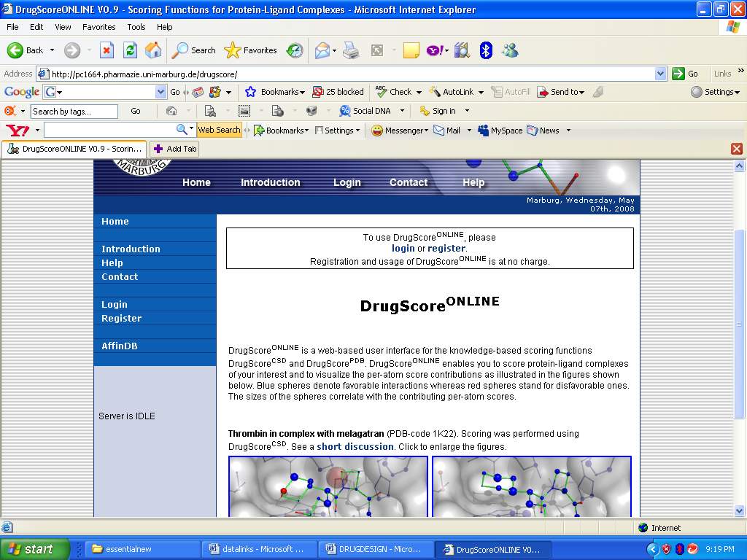This screenshot has width=747, height=560.
Task: Click the Search by tags input field
Action: 74,112
